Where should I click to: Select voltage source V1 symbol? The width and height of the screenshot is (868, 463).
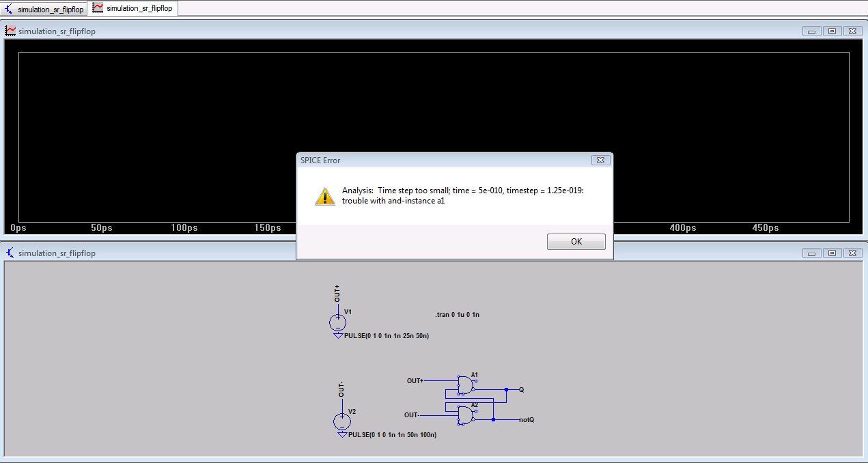click(337, 322)
